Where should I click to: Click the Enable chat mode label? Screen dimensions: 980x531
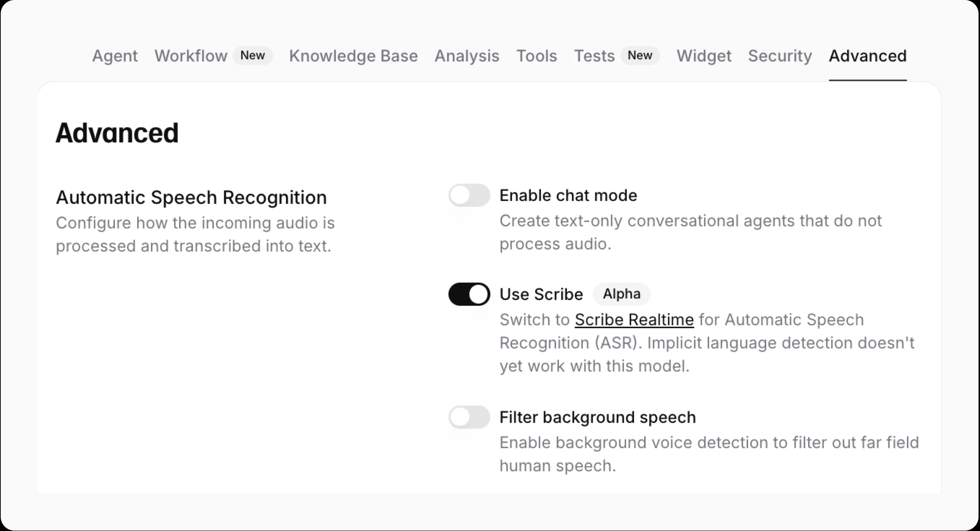click(x=568, y=195)
